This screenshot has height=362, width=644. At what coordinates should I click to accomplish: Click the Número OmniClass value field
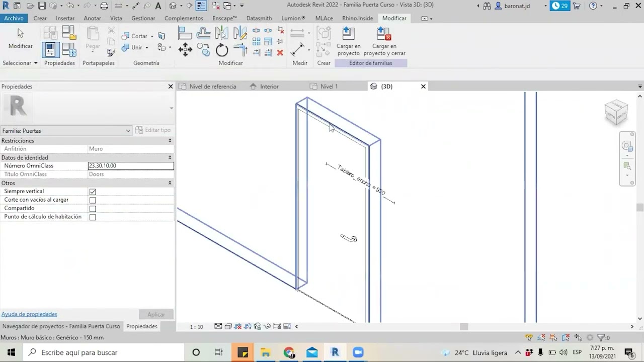coord(131,166)
